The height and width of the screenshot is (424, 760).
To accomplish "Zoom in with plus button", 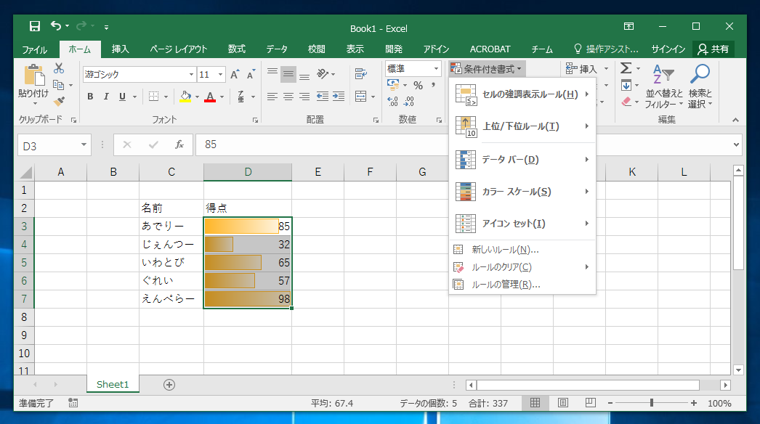I will (694, 403).
